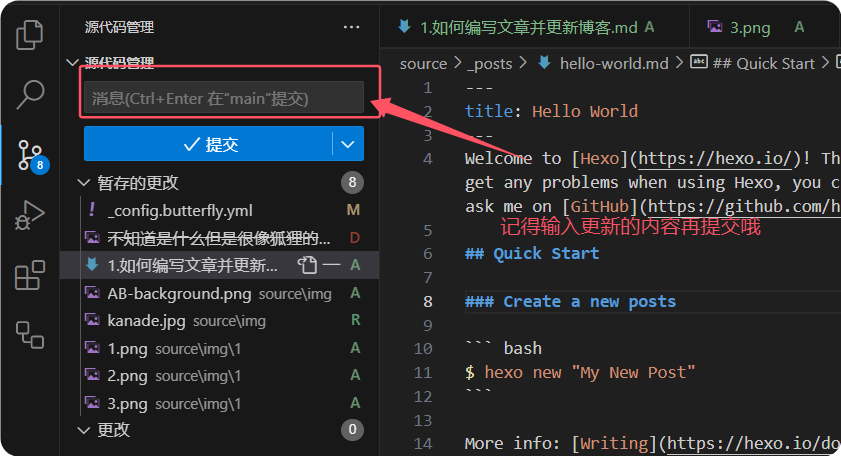
Task: Open the 源代码管理 more actions menu
Action: click(x=351, y=27)
